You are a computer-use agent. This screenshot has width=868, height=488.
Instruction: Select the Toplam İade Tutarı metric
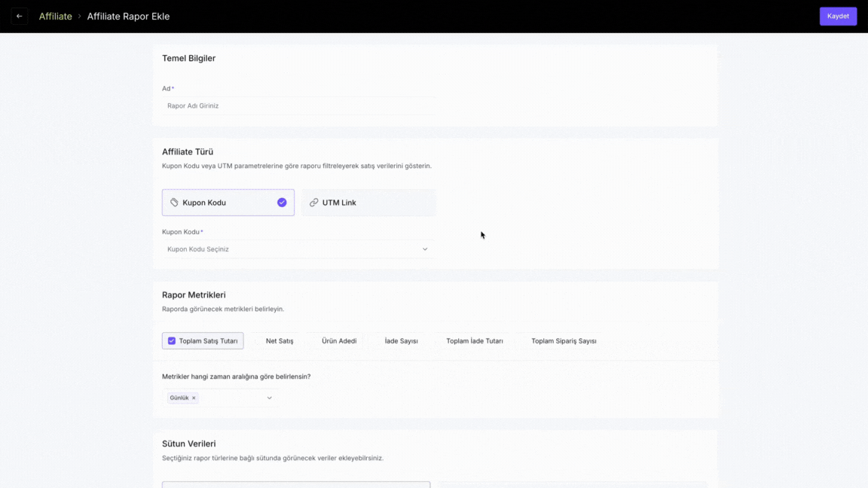pyautogui.click(x=474, y=341)
